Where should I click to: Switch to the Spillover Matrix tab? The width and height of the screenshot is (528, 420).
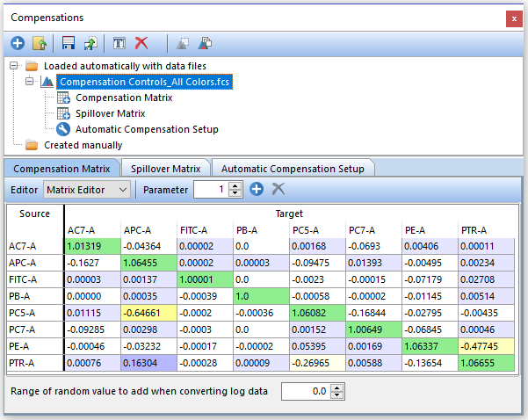click(x=165, y=168)
